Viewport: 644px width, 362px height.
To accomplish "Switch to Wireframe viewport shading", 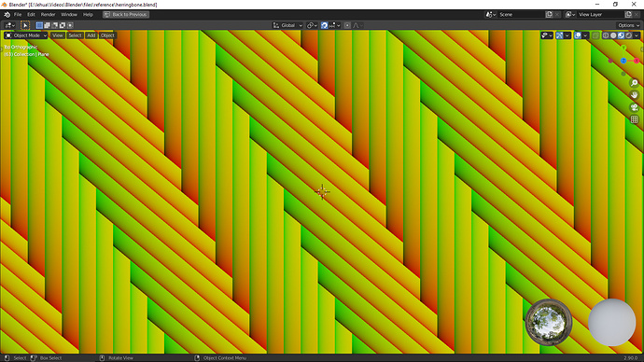I will pos(606,35).
